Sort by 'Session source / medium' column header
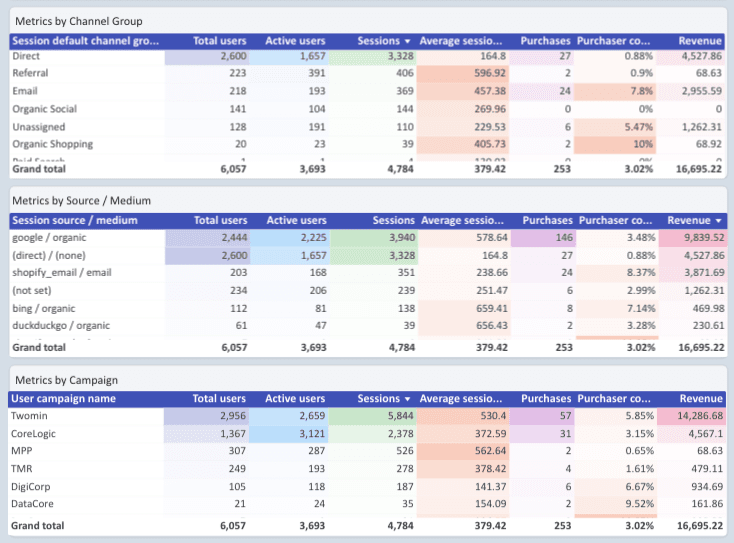 (75, 220)
